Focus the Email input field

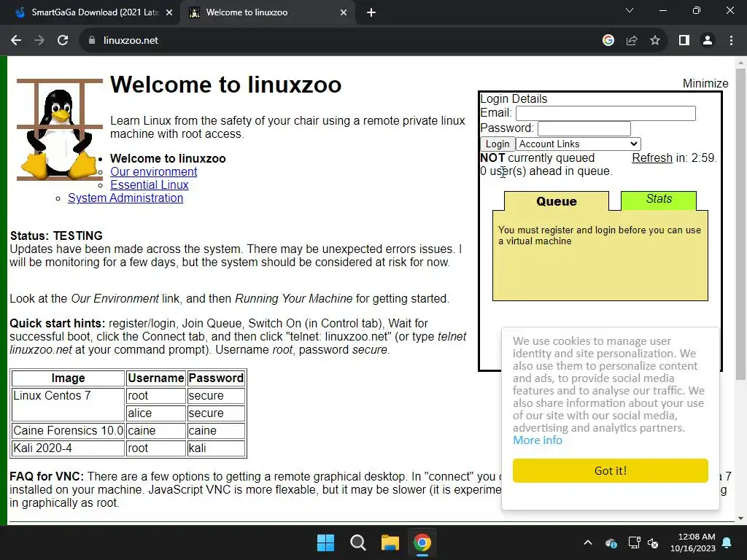[x=605, y=113]
